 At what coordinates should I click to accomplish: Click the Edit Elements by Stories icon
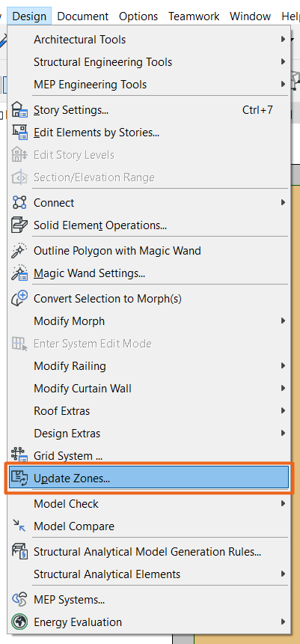[19, 133]
